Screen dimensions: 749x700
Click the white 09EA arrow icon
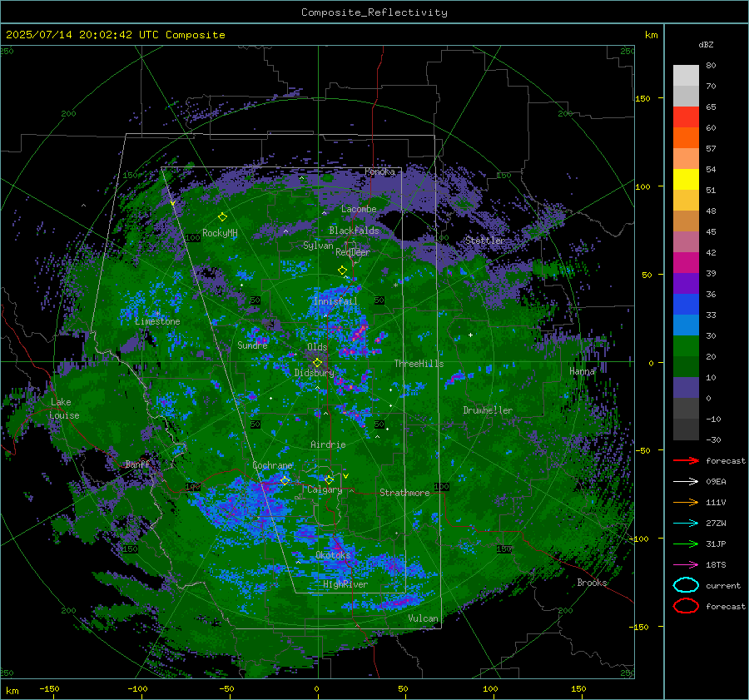(x=686, y=481)
